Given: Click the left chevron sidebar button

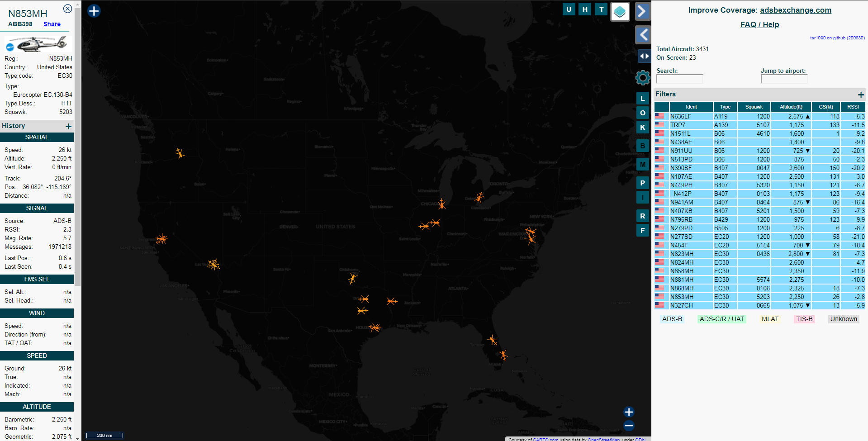Looking at the screenshot, I should point(643,35).
